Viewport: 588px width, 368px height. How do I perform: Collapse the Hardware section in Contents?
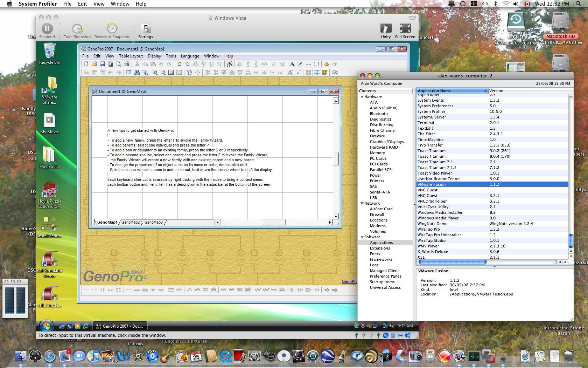(362, 97)
